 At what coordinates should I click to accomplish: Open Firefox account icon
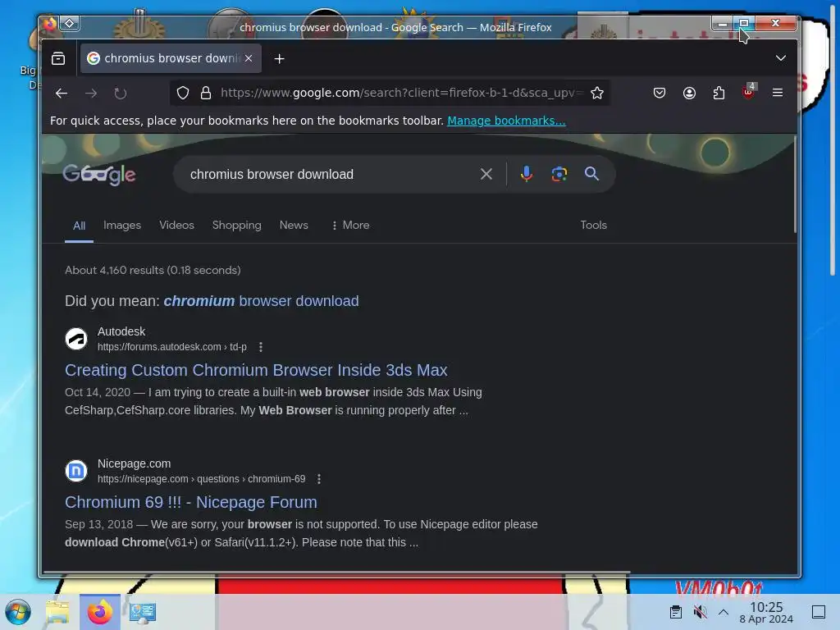(689, 94)
